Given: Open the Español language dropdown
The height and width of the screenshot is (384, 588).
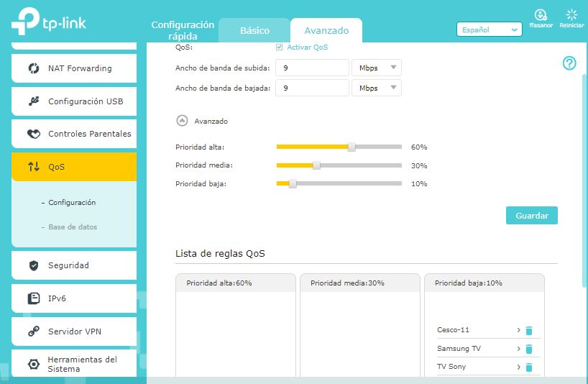Looking at the screenshot, I should [489, 29].
